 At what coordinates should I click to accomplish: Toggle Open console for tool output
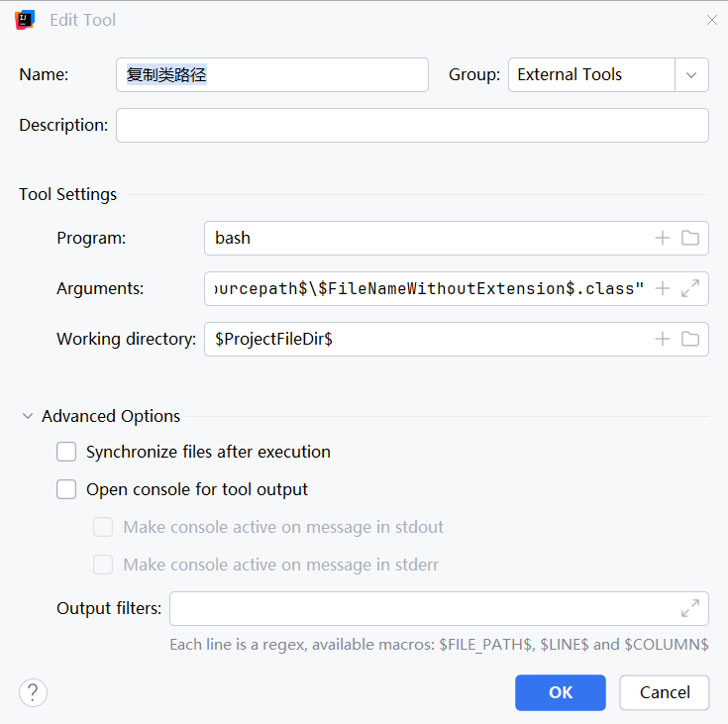point(66,489)
